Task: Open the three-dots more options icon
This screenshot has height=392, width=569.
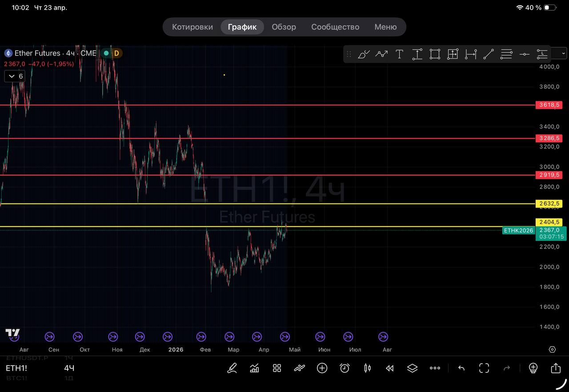Action: [435, 368]
